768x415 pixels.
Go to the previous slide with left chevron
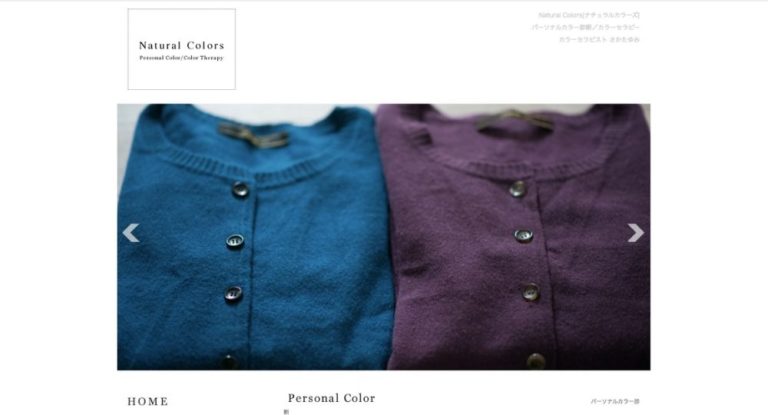click(x=131, y=233)
